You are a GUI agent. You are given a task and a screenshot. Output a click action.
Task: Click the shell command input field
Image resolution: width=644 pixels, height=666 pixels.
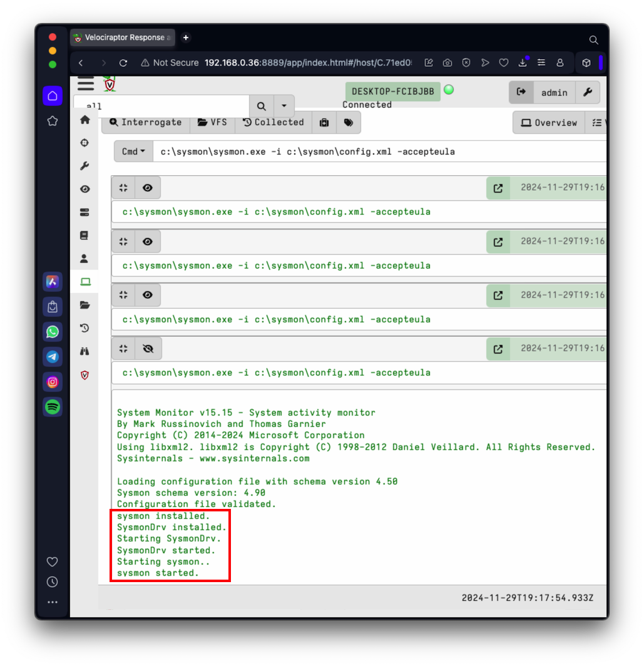[379, 151]
